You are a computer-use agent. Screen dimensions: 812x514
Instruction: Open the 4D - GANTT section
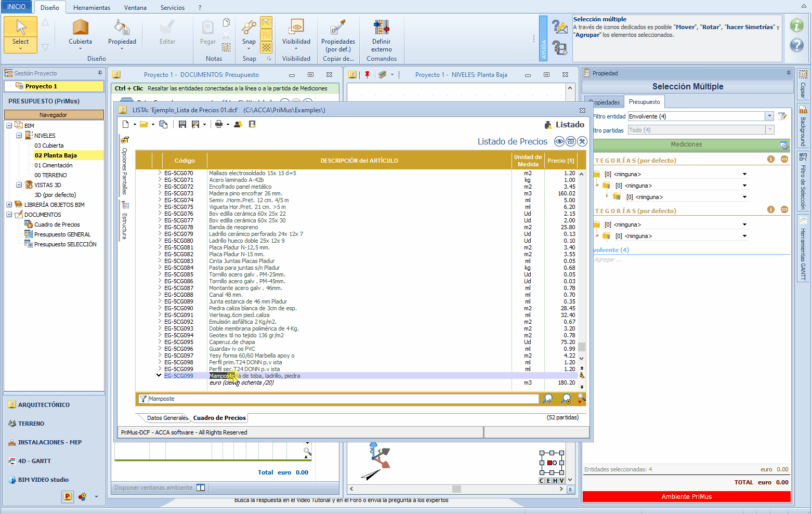coord(34,461)
